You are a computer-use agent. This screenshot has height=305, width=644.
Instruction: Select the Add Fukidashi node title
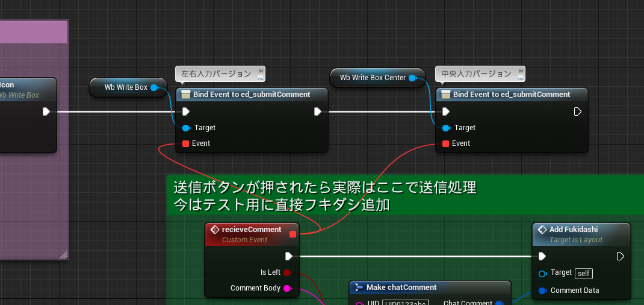pyautogui.click(x=574, y=230)
